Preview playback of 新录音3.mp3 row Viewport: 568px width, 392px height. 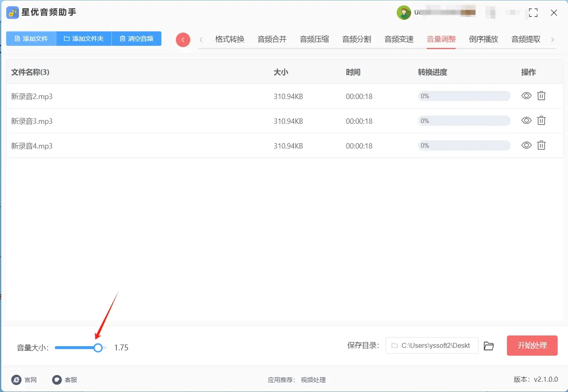click(526, 120)
